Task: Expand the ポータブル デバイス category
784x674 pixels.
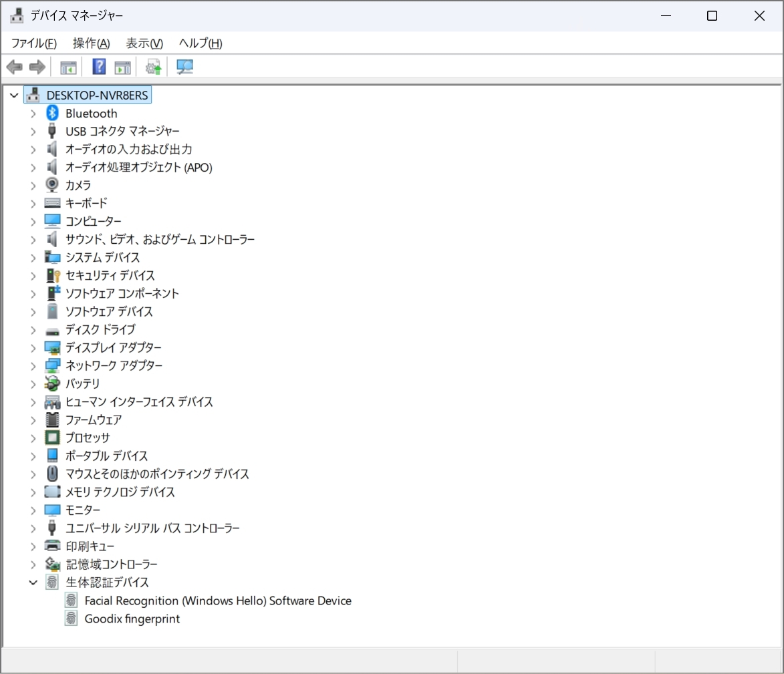Action: (x=33, y=456)
